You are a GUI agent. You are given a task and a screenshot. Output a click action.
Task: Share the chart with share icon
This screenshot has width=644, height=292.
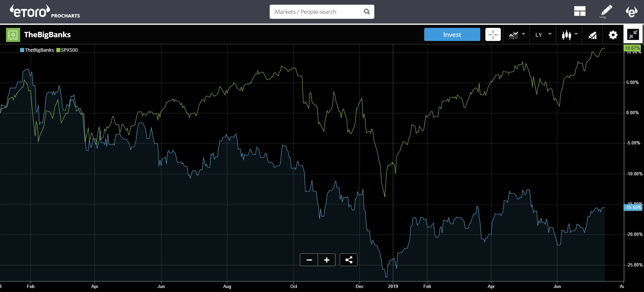coord(348,260)
